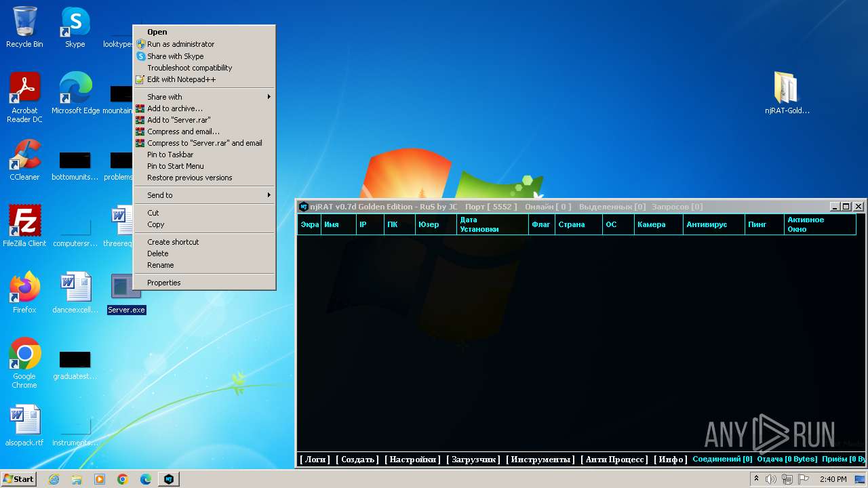868x488 pixels.
Task: Open the Skype desktop shortcut
Action: 75,27
